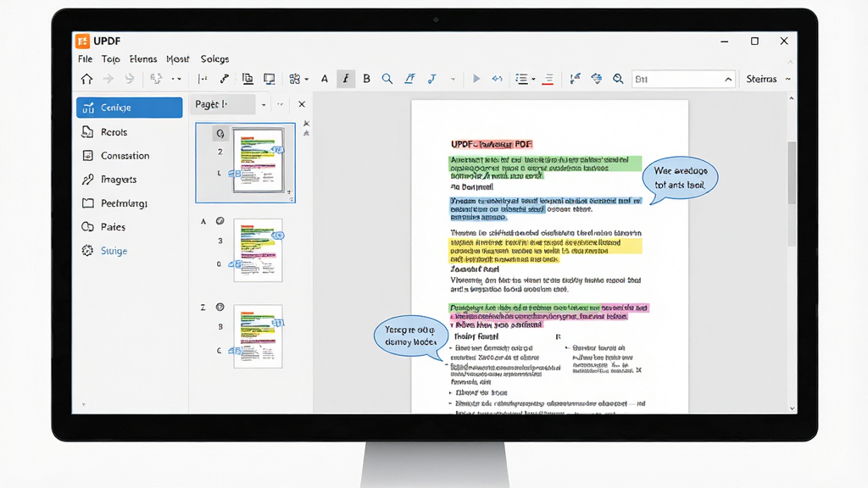
Task: Close the Pages thumbnail panel
Action: coord(302,104)
